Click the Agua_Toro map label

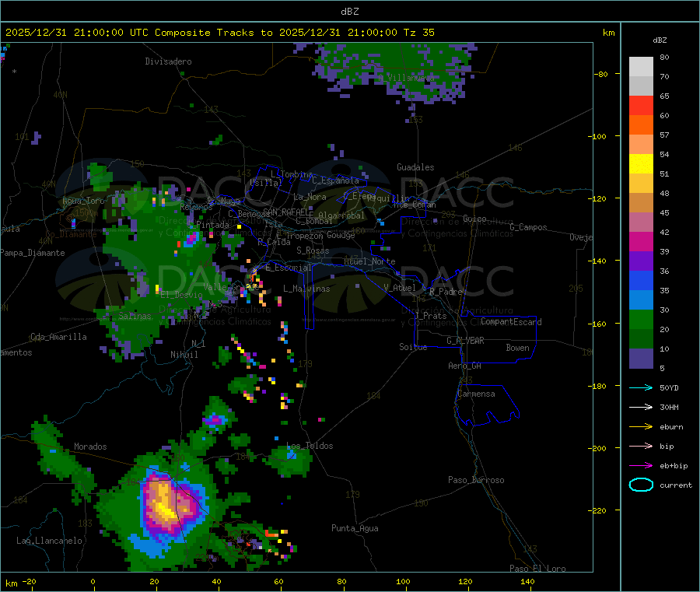pyautogui.click(x=83, y=201)
